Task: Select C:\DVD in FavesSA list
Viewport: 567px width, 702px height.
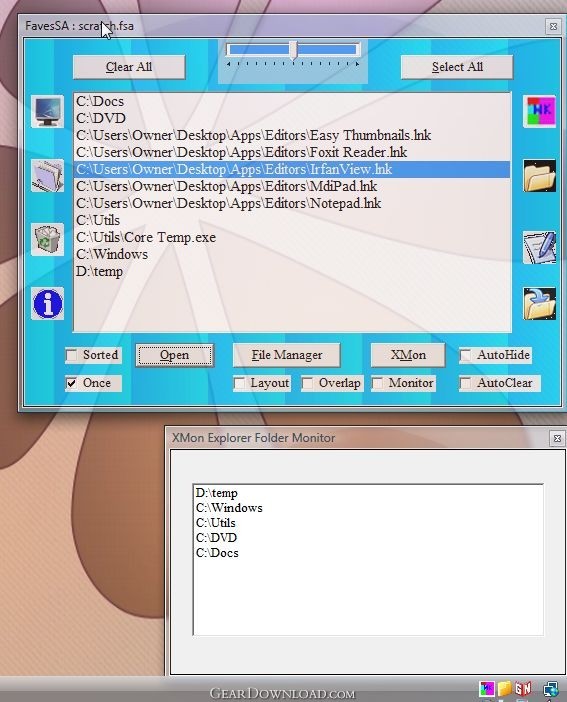Action: (x=292, y=119)
